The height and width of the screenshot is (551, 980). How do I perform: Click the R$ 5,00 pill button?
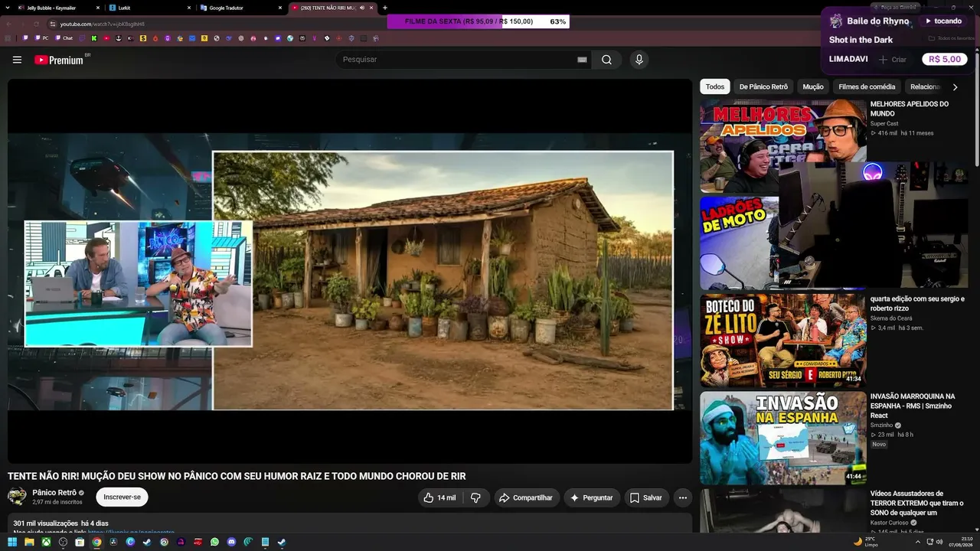(944, 59)
